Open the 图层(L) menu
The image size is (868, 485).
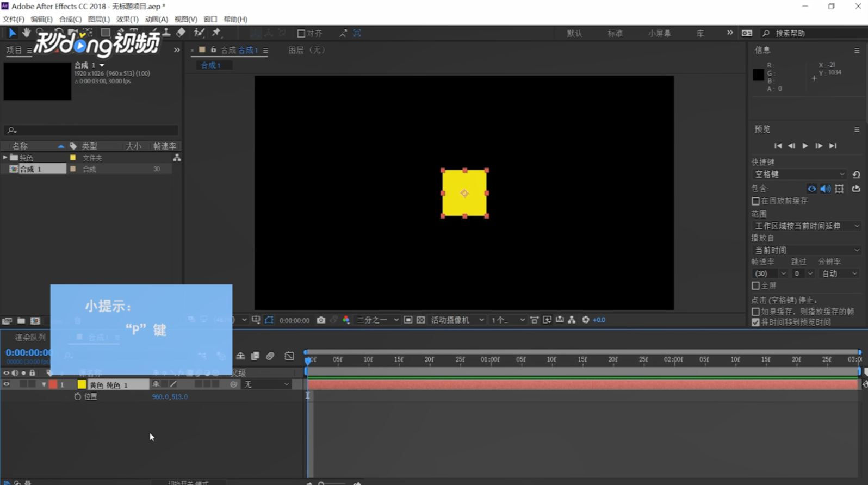[x=98, y=19]
